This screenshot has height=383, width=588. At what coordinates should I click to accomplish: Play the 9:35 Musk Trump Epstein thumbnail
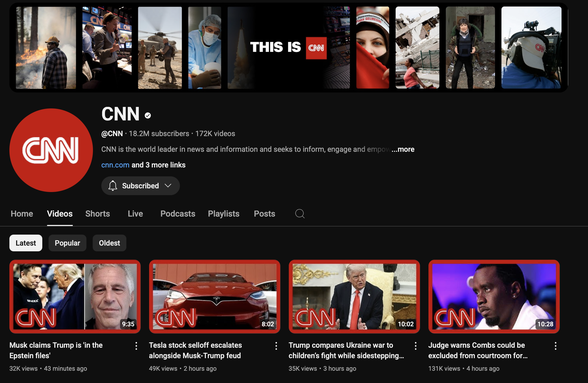(75, 297)
